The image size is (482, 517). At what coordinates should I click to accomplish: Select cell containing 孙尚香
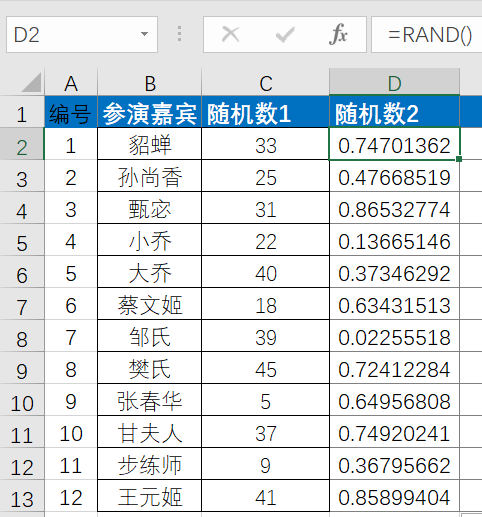coord(150,176)
